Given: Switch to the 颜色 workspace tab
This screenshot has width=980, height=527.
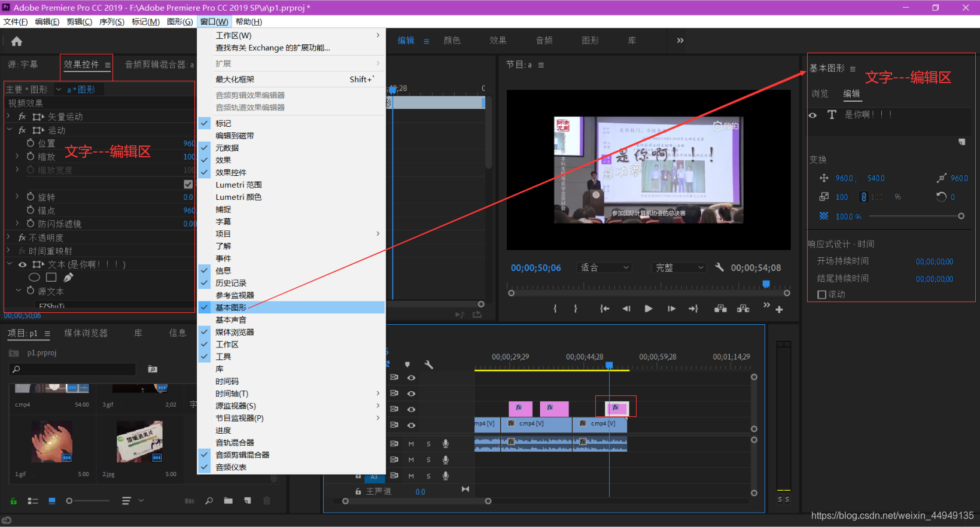Looking at the screenshot, I should coord(452,41).
